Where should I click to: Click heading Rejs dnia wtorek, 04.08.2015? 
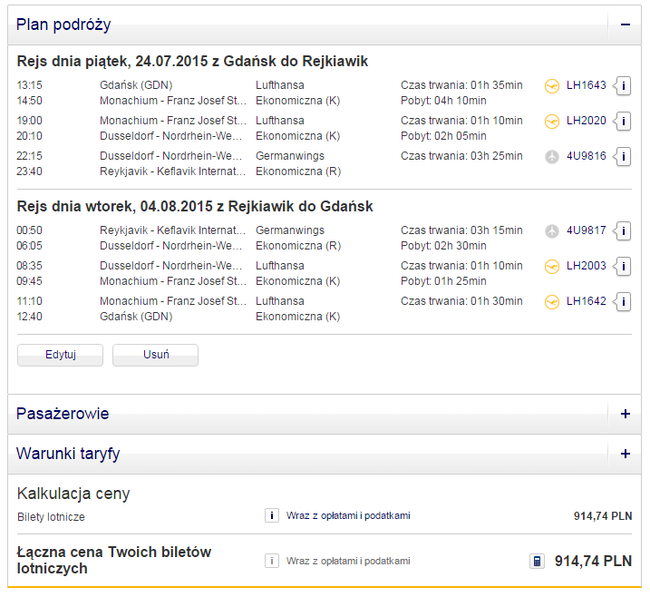point(195,206)
